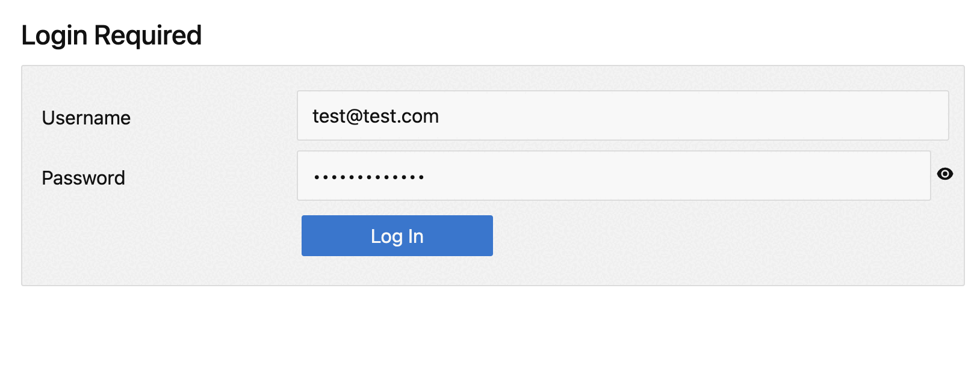Click the Login Required heading
Viewport: 980px width, 380px height.
click(111, 35)
